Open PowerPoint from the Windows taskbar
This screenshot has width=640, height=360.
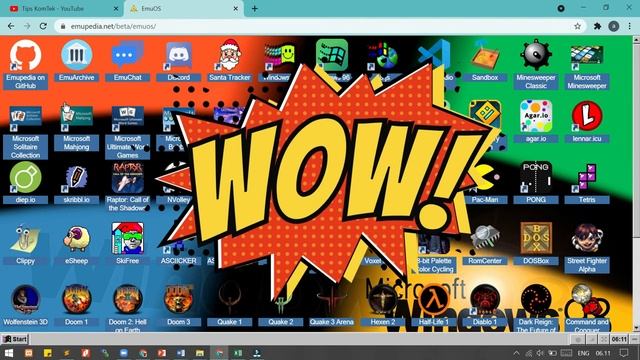pos(162,353)
